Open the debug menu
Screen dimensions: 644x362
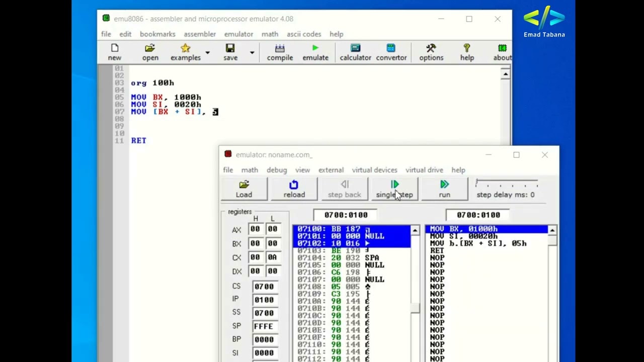(x=277, y=170)
